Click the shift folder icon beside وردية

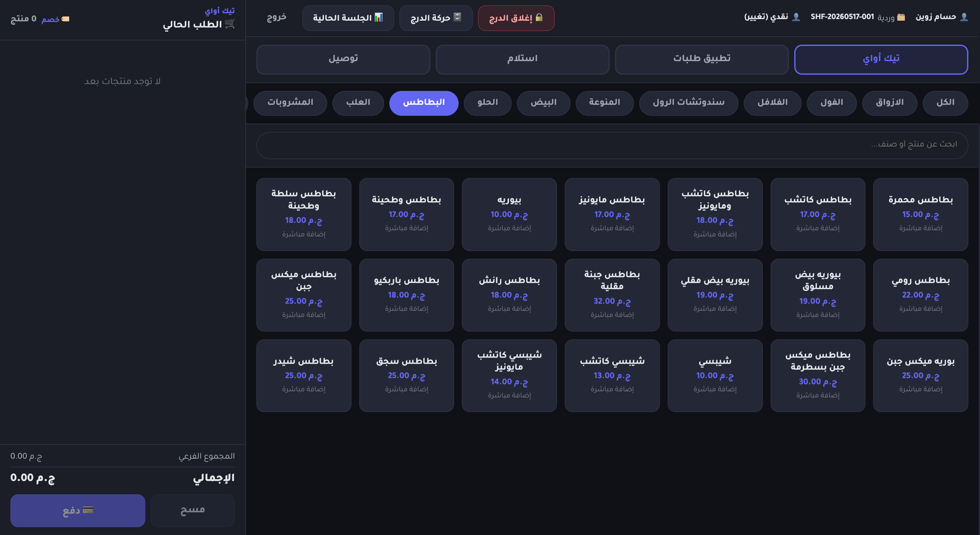click(901, 17)
